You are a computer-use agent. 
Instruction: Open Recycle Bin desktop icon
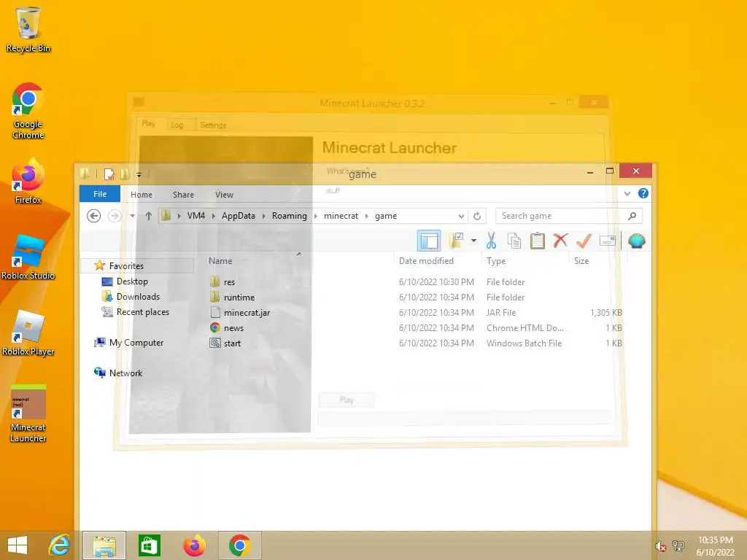(x=28, y=29)
